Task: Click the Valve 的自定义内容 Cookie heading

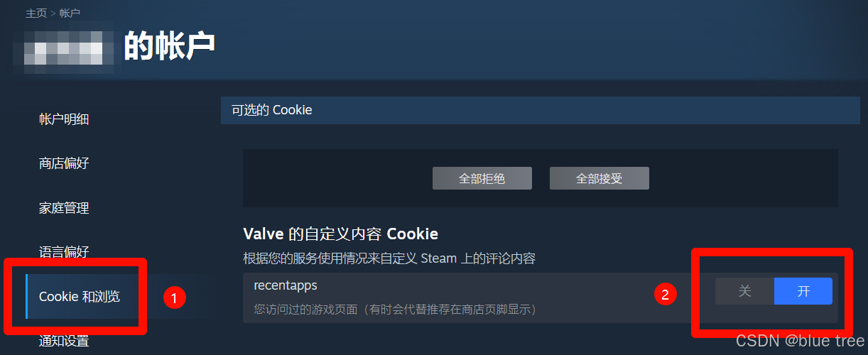Action: [341, 234]
